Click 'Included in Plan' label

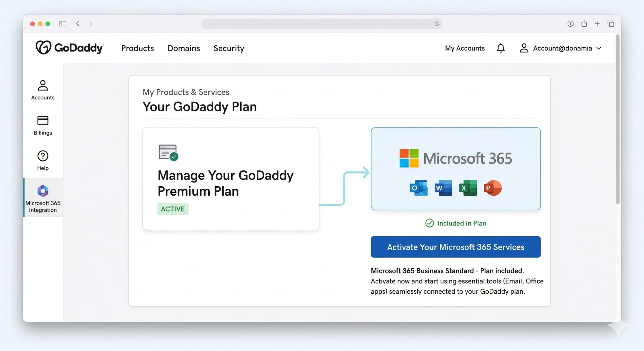462,223
